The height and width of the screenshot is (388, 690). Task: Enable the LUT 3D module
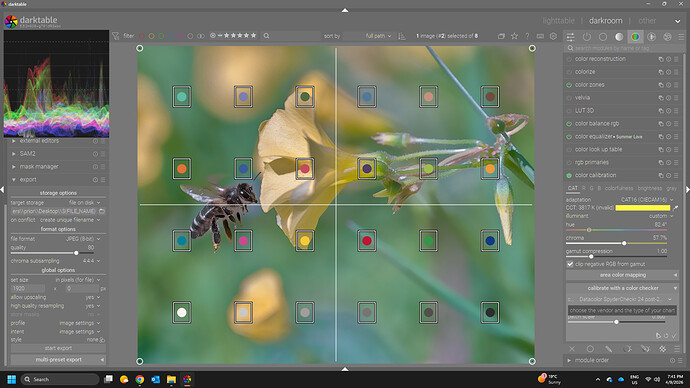(x=569, y=111)
